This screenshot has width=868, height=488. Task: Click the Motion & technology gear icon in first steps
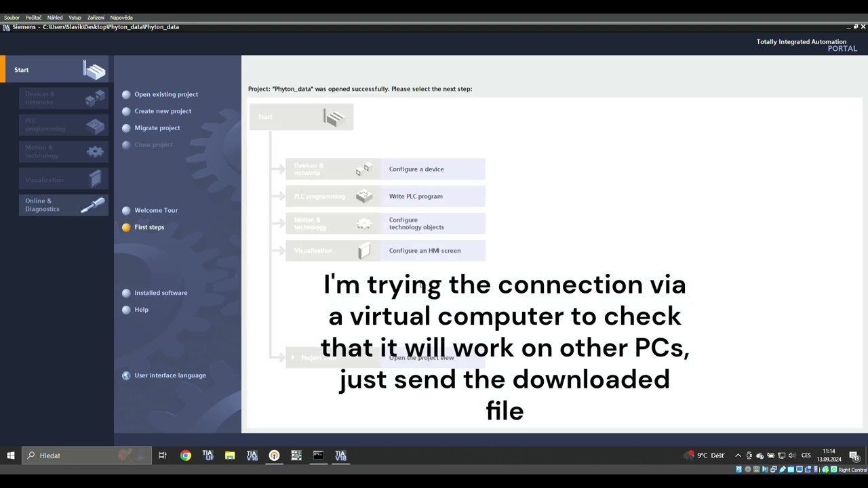pyautogui.click(x=364, y=224)
